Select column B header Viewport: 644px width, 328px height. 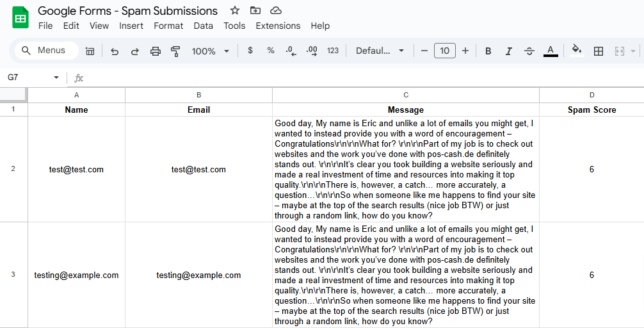tap(198, 95)
